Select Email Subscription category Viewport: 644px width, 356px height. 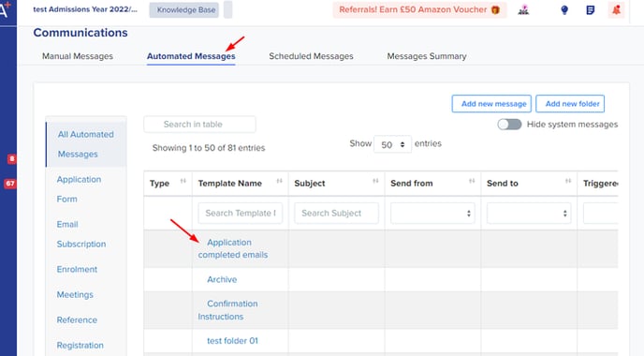(x=81, y=234)
